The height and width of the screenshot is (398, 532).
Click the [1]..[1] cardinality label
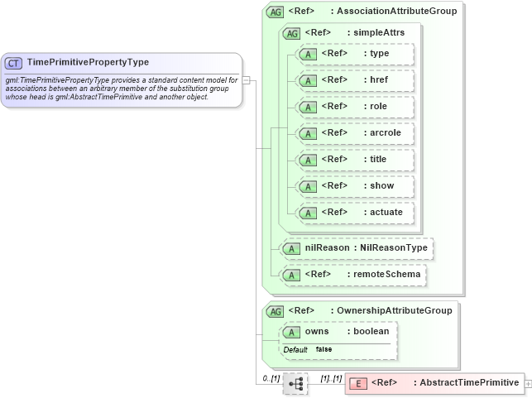pos(331,378)
